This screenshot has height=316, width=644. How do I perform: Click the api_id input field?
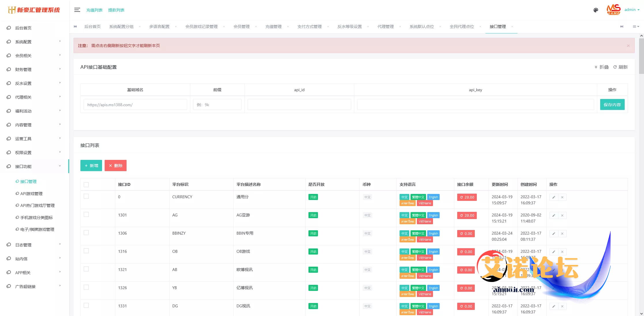coord(299,104)
